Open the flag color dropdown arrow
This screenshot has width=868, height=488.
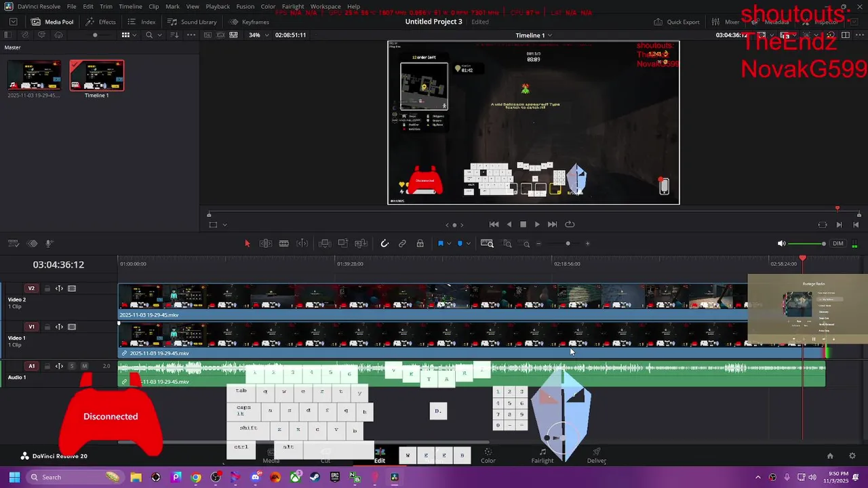pos(449,243)
